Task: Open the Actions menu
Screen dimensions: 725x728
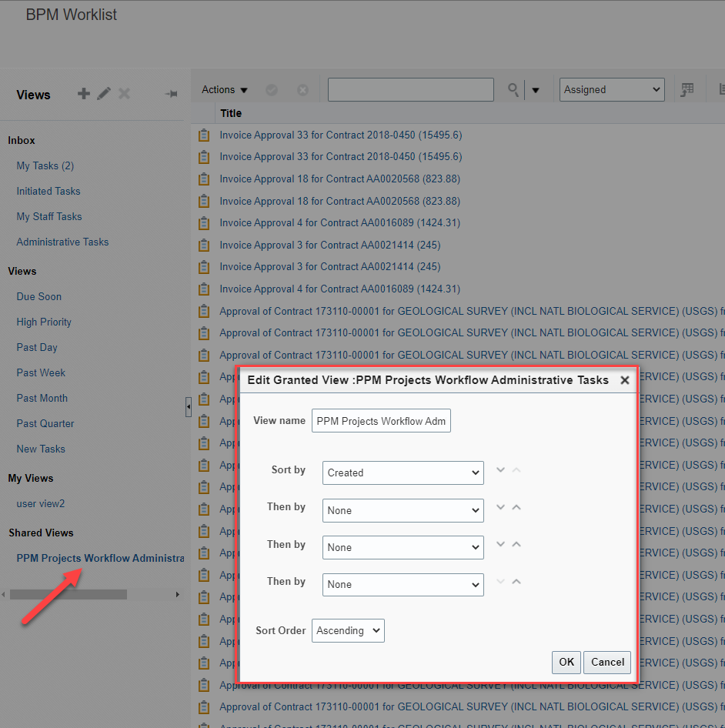Action: click(223, 89)
